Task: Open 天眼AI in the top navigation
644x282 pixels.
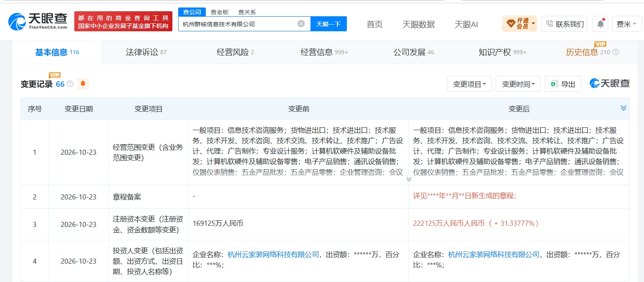Action: [466, 24]
